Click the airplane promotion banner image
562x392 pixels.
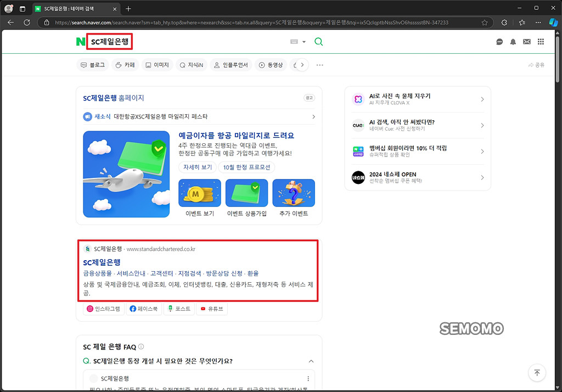tap(126, 174)
